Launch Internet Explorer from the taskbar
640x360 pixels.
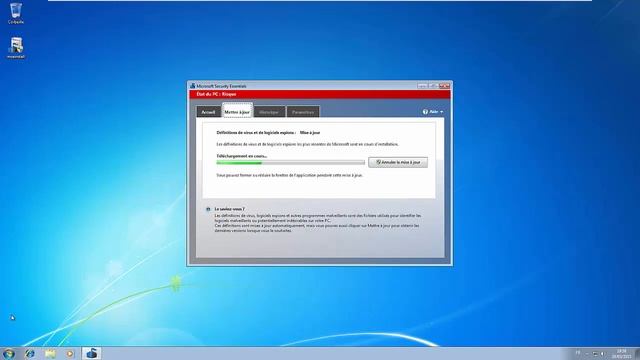point(30,353)
